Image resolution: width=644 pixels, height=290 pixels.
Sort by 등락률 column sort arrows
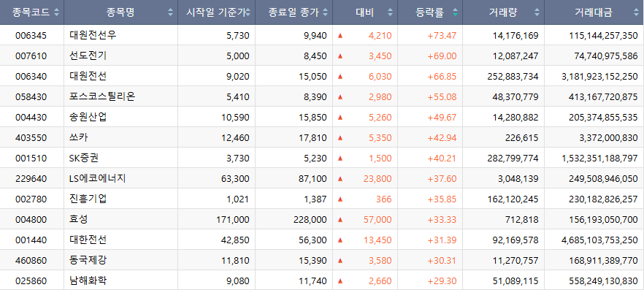pos(455,12)
